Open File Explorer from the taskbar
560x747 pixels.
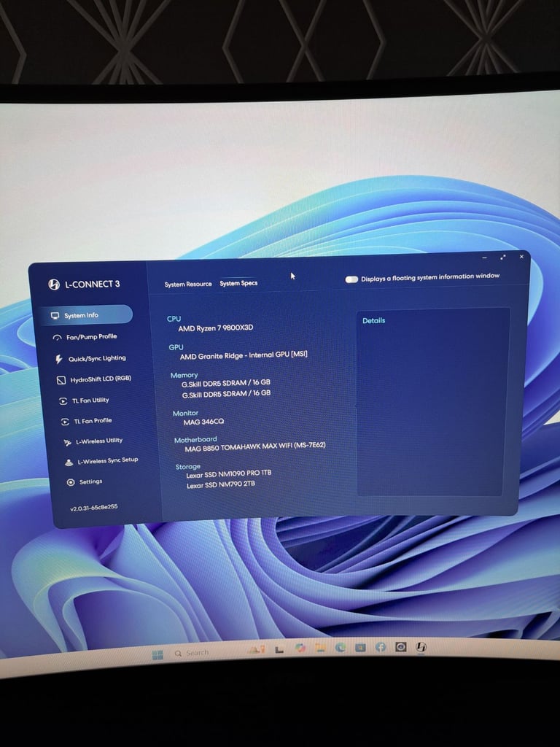pyautogui.click(x=321, y=648)
